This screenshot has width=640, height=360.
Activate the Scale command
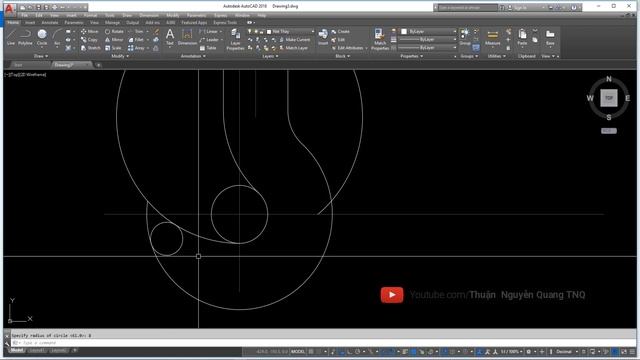coord(113,48)
